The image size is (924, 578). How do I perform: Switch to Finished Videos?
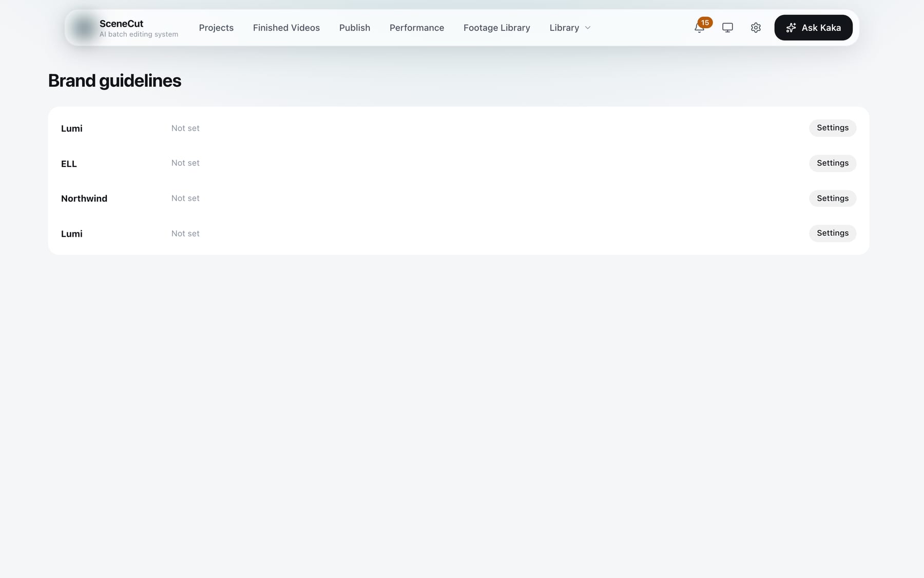286,28
